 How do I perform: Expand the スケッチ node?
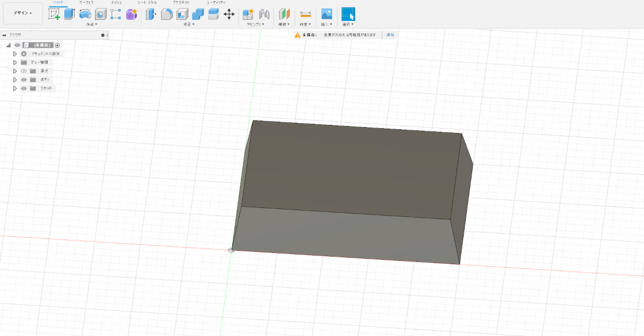15,88
